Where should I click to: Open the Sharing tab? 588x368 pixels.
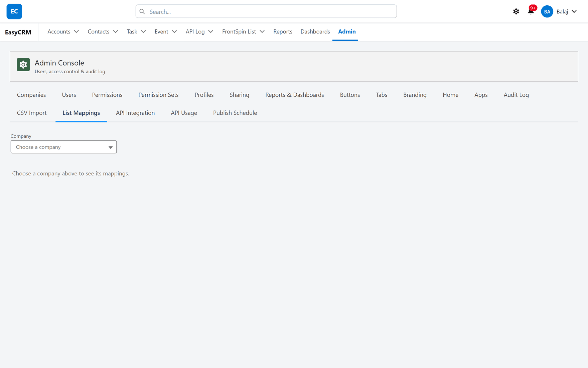(240, 95)
